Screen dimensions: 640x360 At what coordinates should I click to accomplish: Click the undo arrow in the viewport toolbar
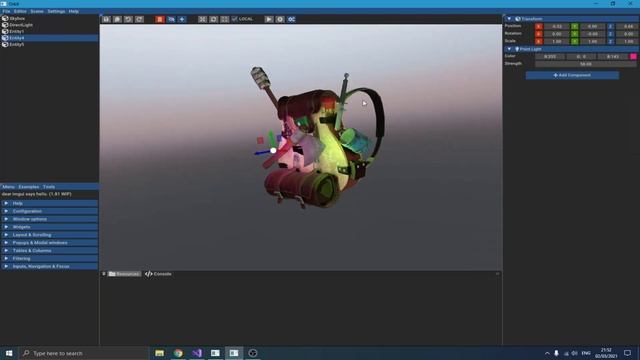[128, 19]
